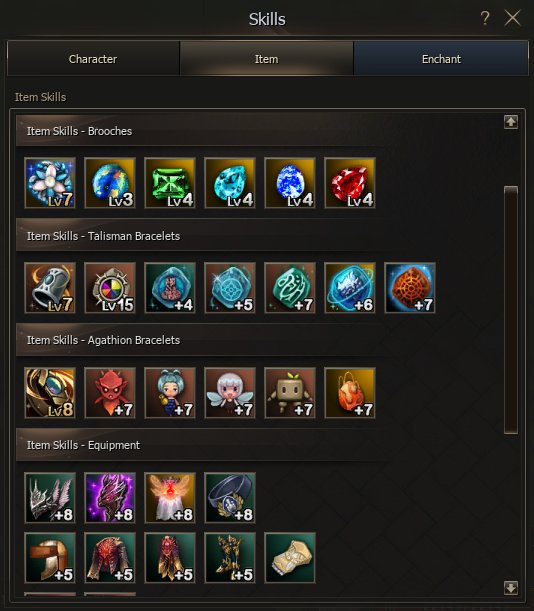Open the help question mark
Viewport: 534px width, 611px height.
(x=484, y=18)
